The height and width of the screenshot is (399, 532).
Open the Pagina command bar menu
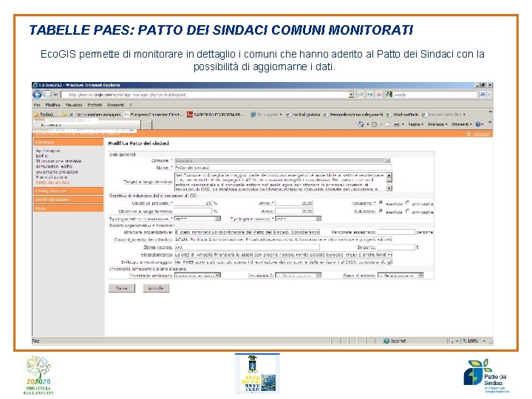(415, 125)
